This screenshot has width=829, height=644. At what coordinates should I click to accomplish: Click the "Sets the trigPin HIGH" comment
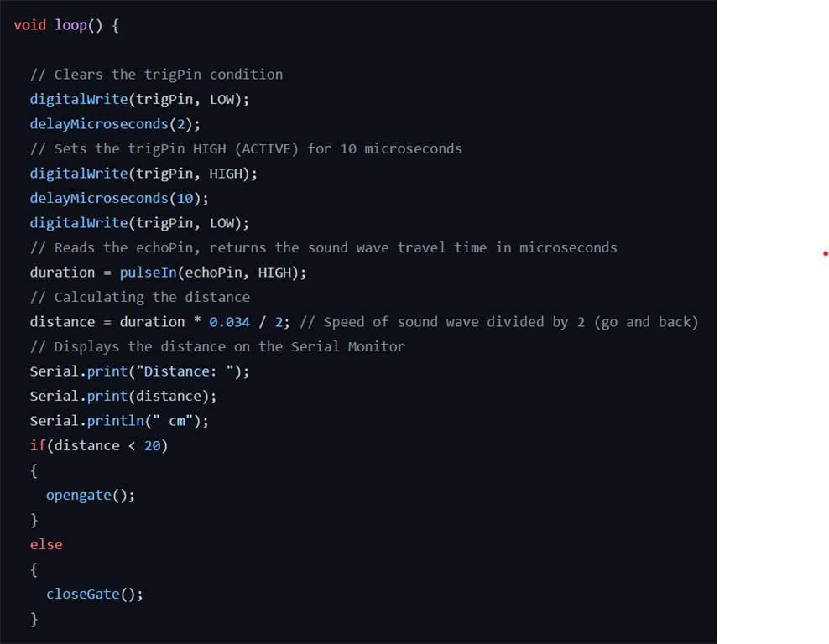(x=246, y=149)
